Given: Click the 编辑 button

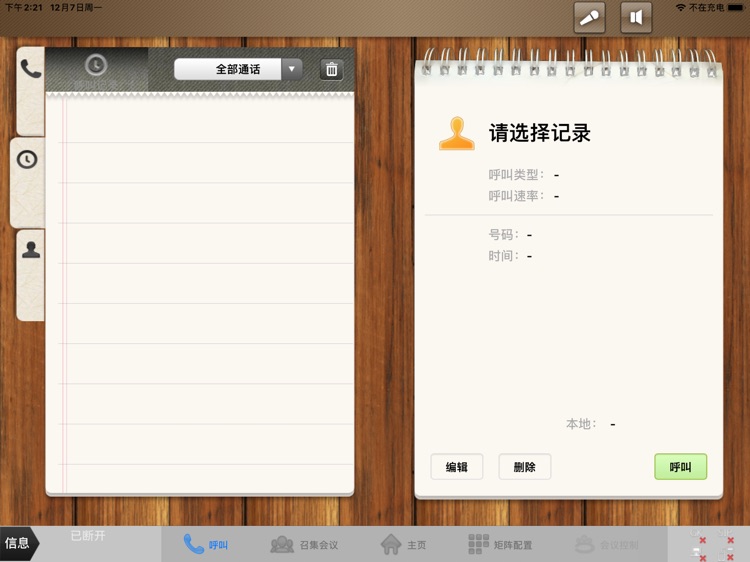Looking at the screenshot, I should [x=457, y=467].
